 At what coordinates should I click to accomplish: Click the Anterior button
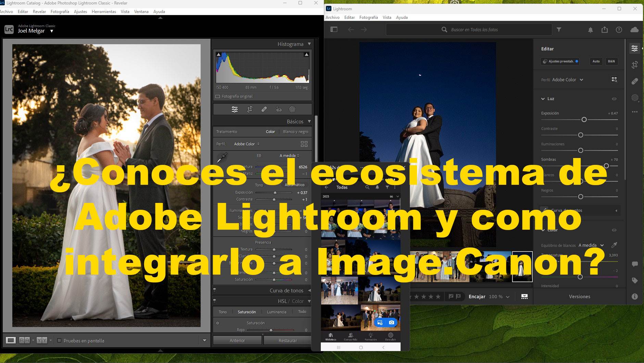coord(237,340)
